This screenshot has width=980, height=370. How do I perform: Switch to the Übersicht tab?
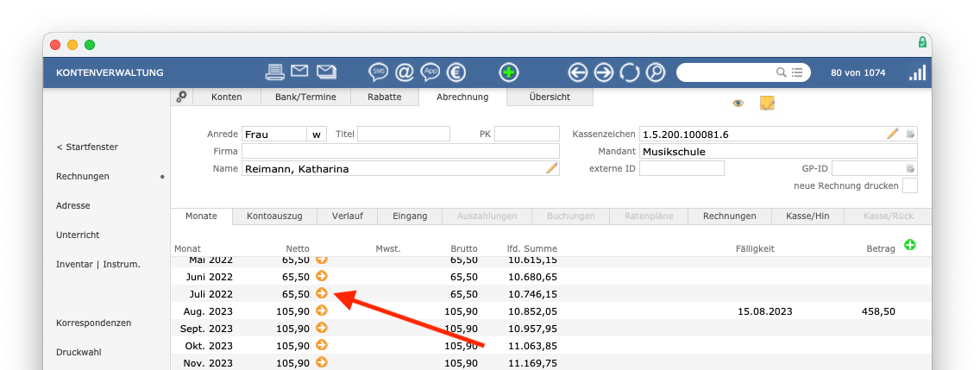coord(550,97)
